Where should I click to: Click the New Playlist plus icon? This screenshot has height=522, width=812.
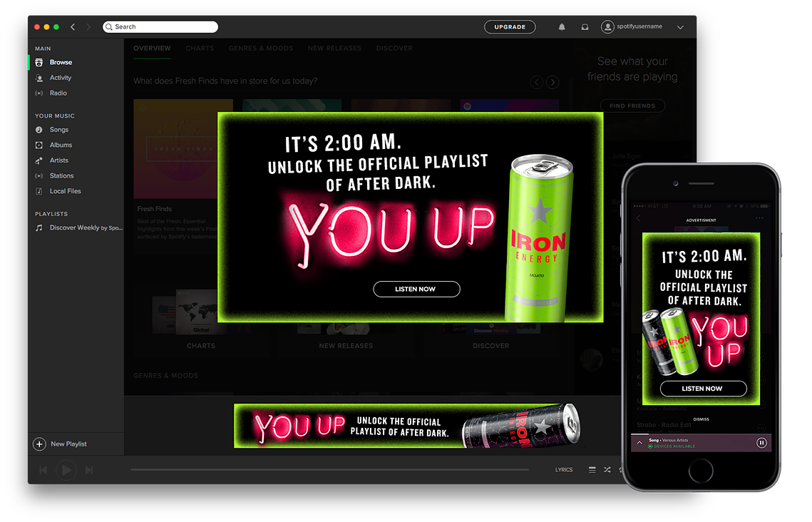click(39, 444)
